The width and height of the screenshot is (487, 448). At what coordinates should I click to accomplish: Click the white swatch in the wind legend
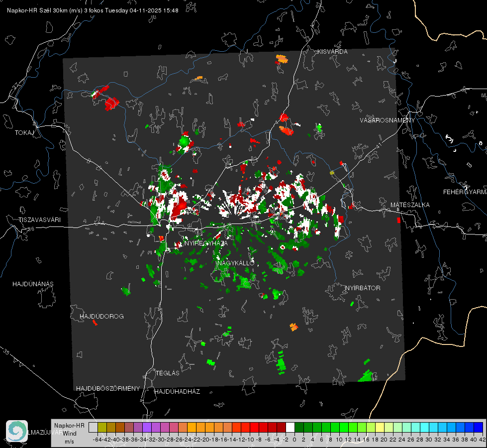click(x=291, y=427)
